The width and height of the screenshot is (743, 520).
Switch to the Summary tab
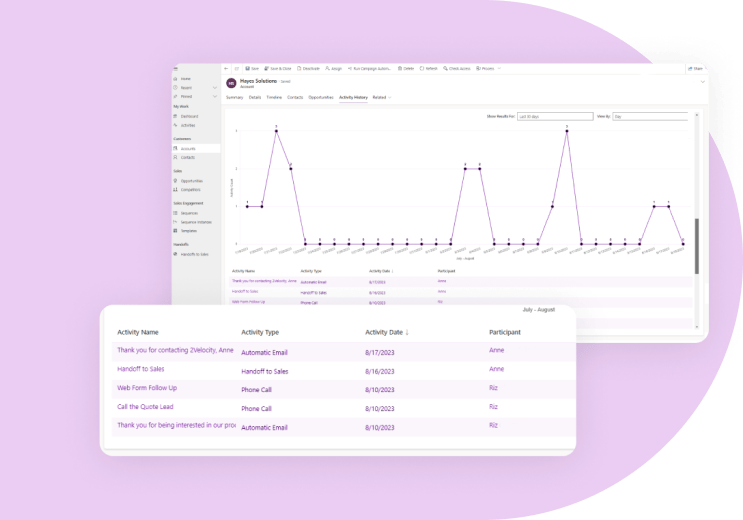tap(234, 97)
